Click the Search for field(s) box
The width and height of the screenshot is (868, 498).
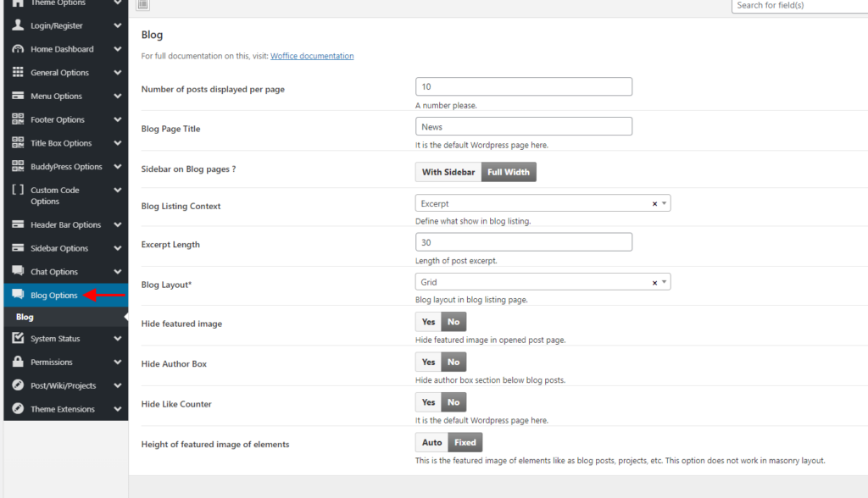(798, 5)
